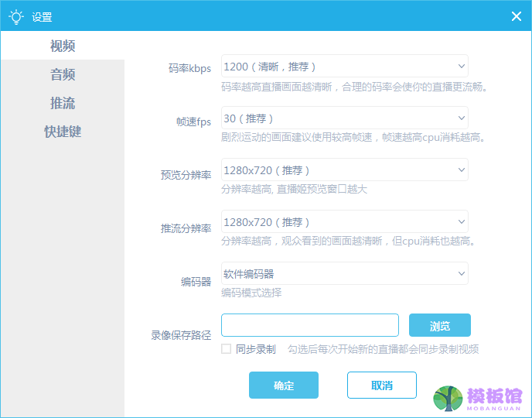Click the 码率kbps label
532x418 pixels.
(x=190, y=68)
